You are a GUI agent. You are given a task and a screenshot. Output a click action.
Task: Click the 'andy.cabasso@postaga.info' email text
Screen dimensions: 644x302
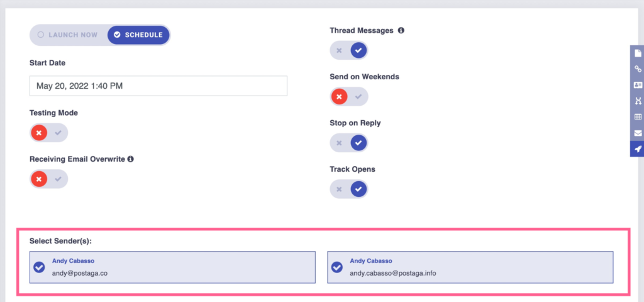click(392, 273)
